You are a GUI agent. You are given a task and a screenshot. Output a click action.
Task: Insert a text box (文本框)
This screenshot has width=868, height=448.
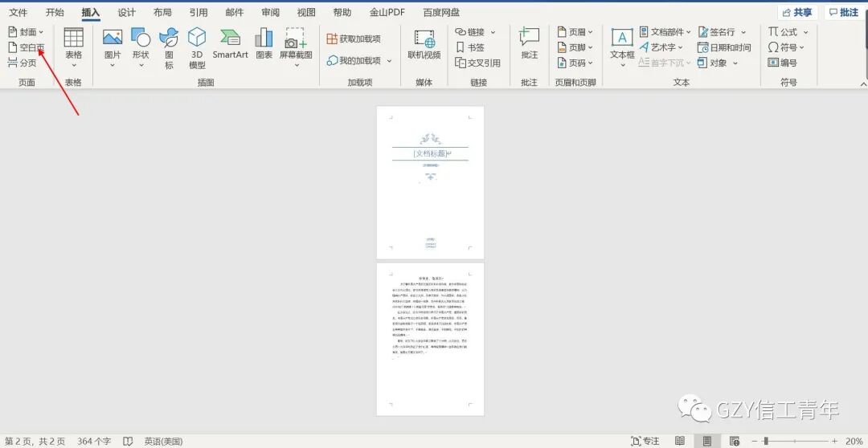[622, 49]
